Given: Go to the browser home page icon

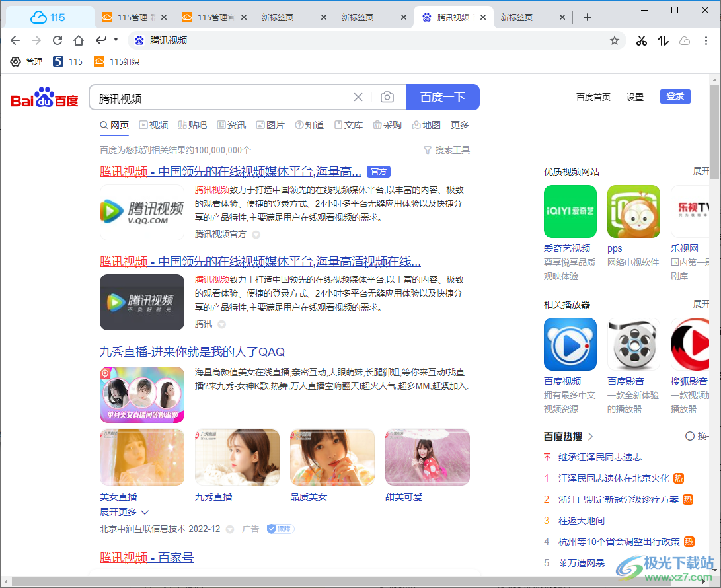Looking at the screenshot, I should coord(79,40).
